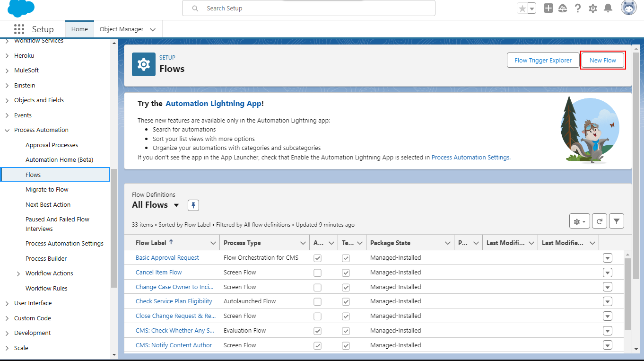The image size is (644, 361).
Task: Follow the Automation Lightning App link
Action: (213, 104)
